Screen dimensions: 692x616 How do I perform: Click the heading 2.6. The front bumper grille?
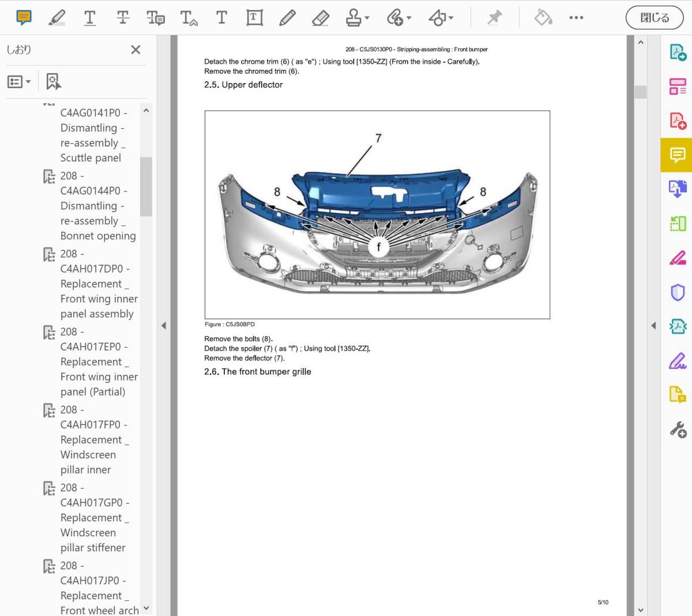(258, 372)
